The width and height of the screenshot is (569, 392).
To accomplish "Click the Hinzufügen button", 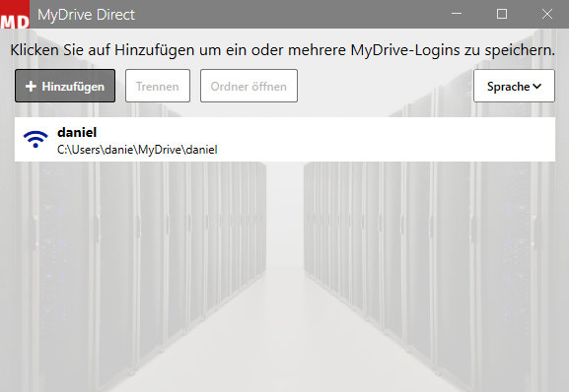I will (65, 86).
